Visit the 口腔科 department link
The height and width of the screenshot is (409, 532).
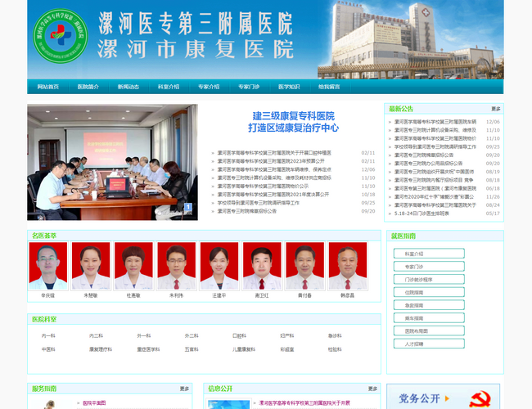[239, 335]
